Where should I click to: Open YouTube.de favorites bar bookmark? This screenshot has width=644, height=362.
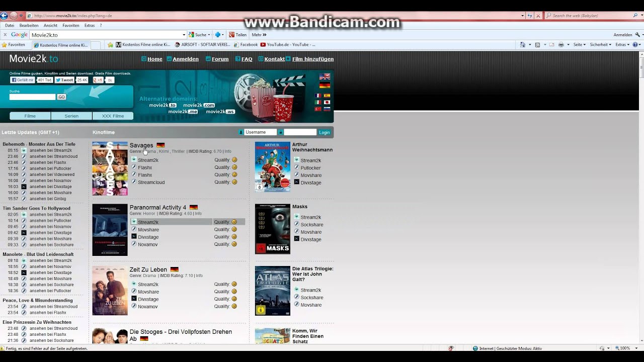(288, 45)
